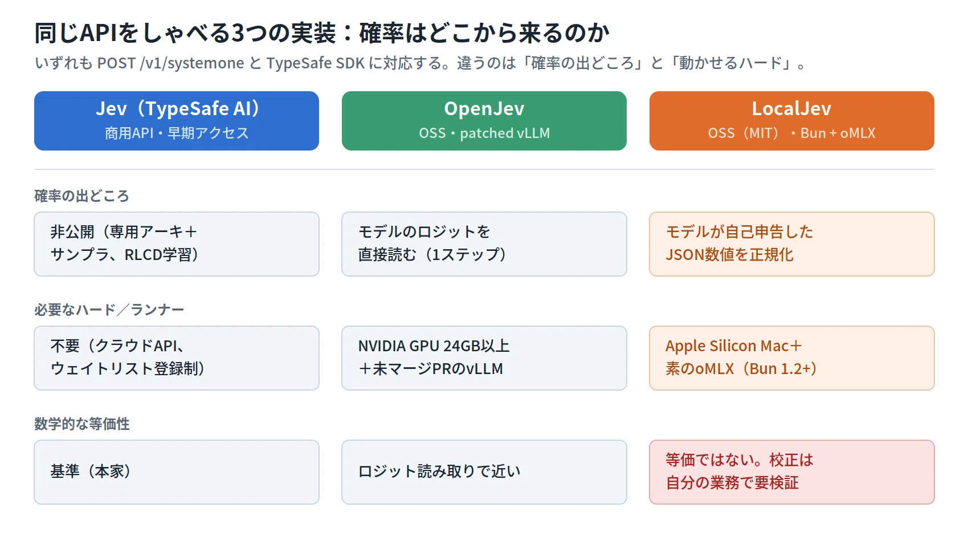Screen dimensions: 980x536
Task: Click the section label 確率の出どころ
Action: pos(82,196)
